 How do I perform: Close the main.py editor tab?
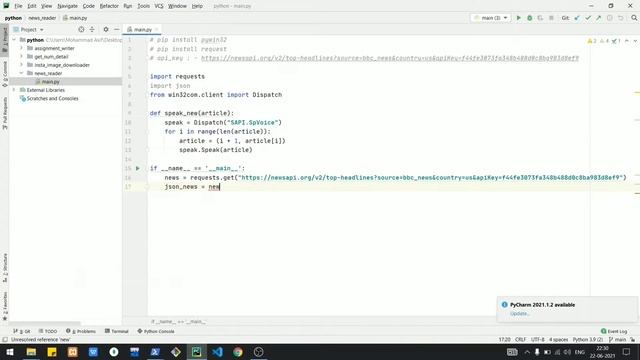(x=156, y=29)
